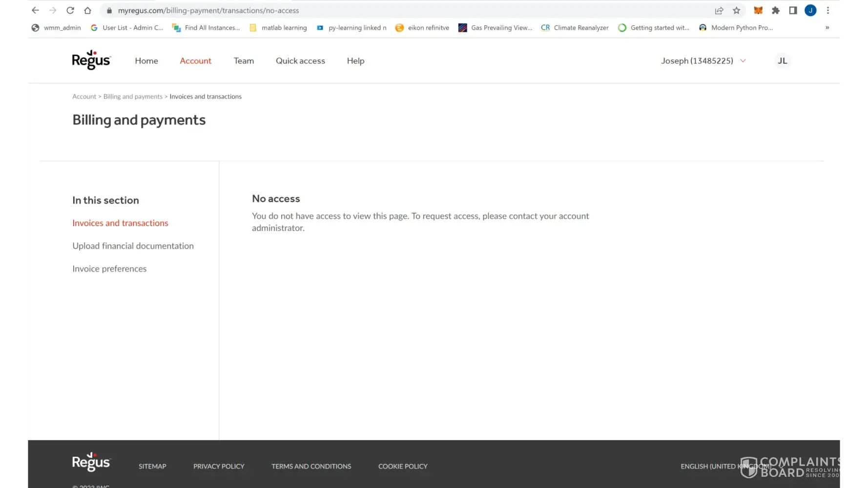Viewport: 868px width, 488px height.
Task: Go to Invoice preferences section
Action: (109, 269)
